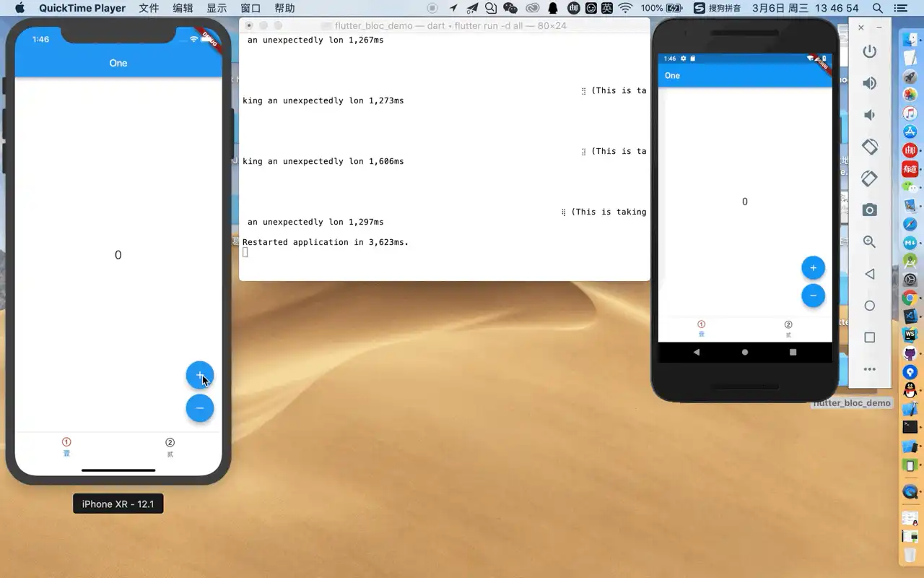Tap the plus button on Android emulator

click(x=813, y=268)
